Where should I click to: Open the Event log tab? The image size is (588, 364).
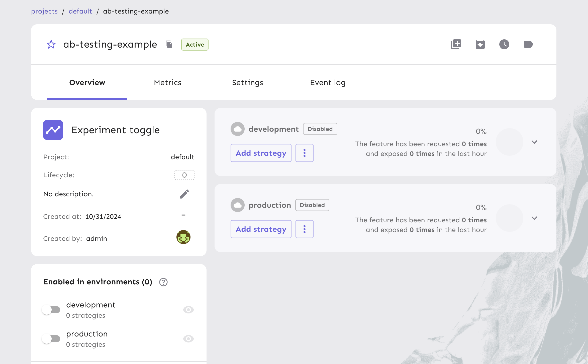(x=327, y=83)
